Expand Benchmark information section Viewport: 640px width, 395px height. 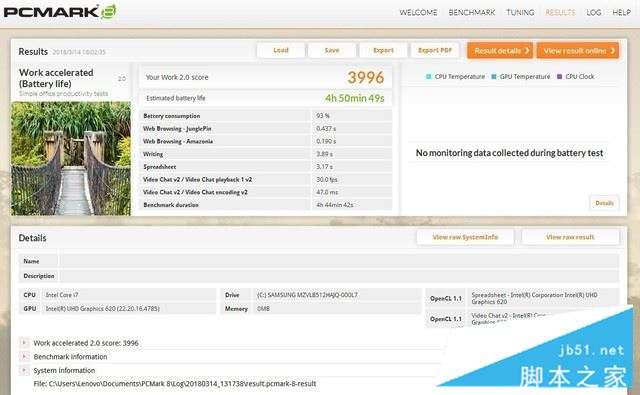coord(24,357)
